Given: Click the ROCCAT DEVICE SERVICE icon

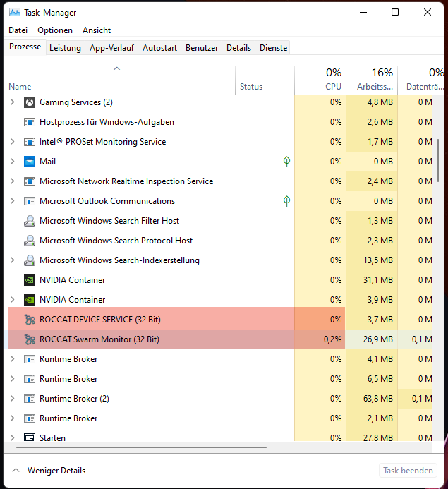Looking at the screenshot, I should point(30,320).
